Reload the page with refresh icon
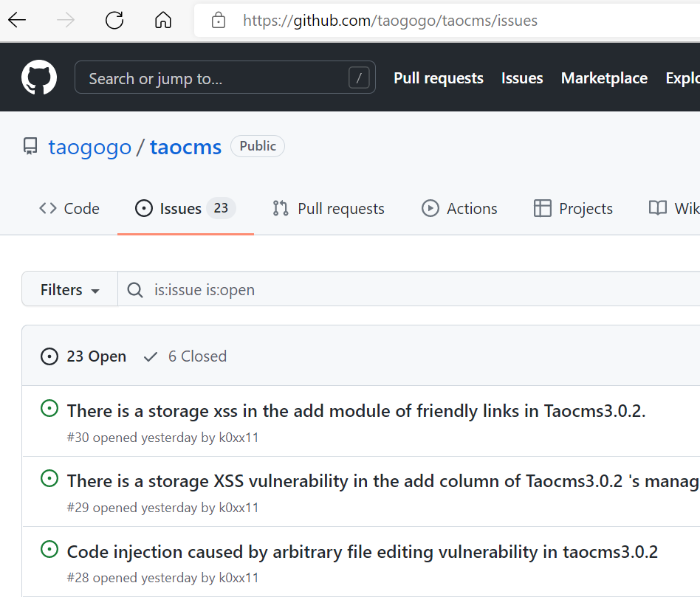The image size is (700, 597). point(114,20)
